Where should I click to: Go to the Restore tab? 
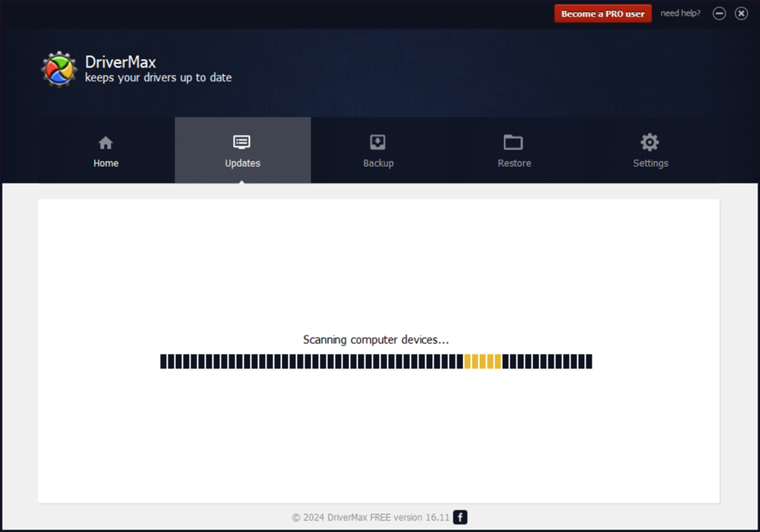(x=514, y=150)
